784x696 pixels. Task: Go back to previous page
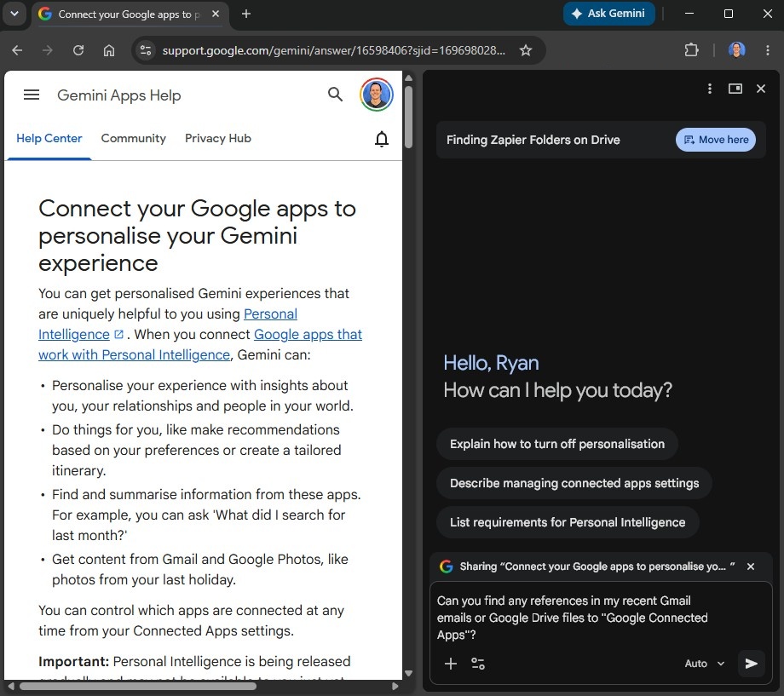[17, 50]
